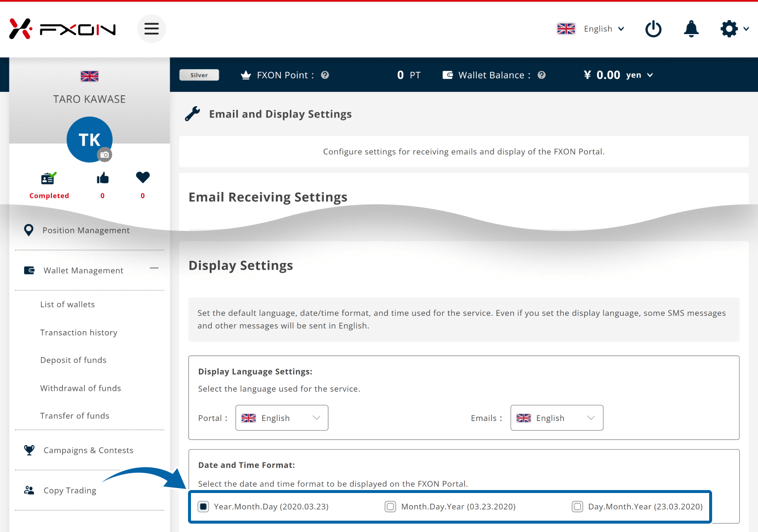Expand the chevron beside the gear icon

coord(746,29)
